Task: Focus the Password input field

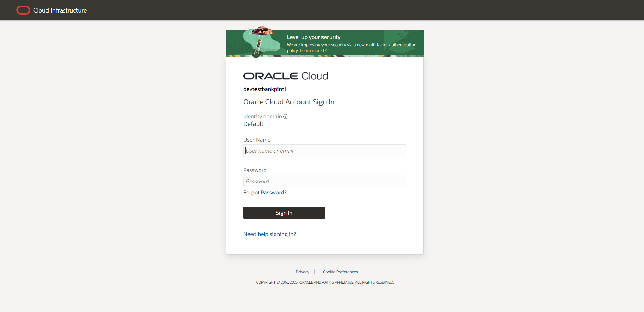Action: pyautogui.click(x=325, y=181)
